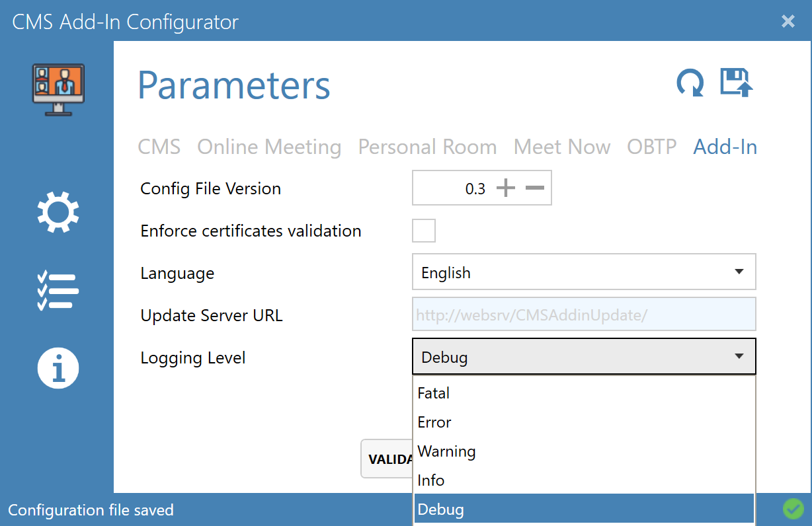Choose Warning in the logging level list

584,451
